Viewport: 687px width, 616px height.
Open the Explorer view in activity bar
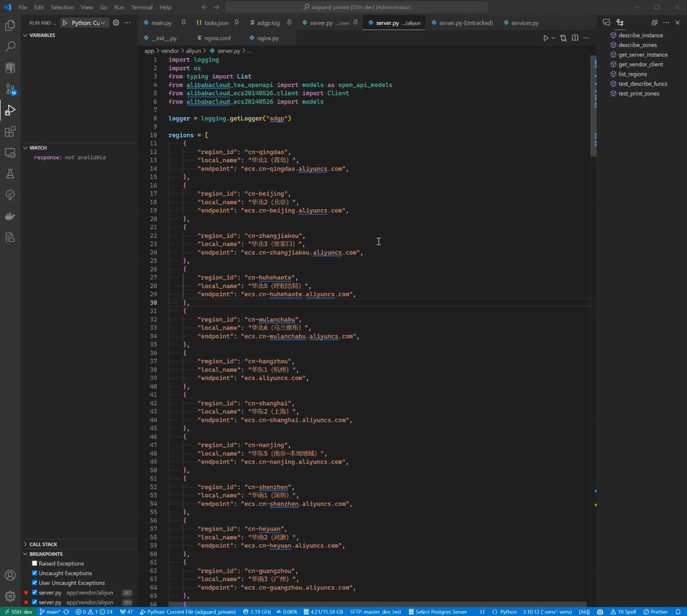point(10,25)
